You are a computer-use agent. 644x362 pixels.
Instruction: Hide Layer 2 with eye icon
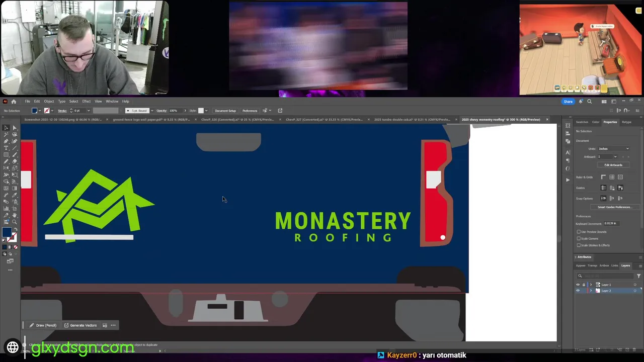(x=578, y=291)
